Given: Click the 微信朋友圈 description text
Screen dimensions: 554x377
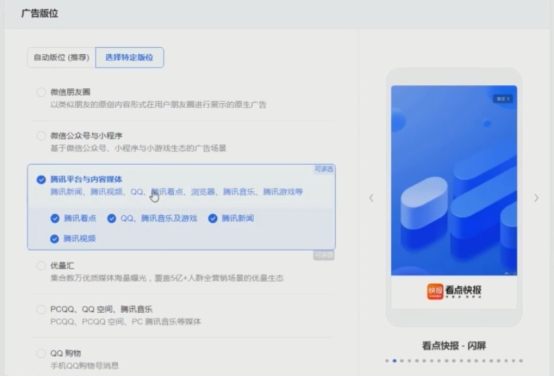Looking at the screenshot, I should click(158, 105).
